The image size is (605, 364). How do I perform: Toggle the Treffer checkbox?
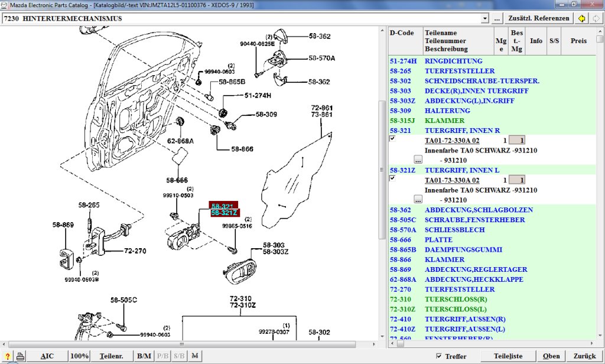(438, 356)
